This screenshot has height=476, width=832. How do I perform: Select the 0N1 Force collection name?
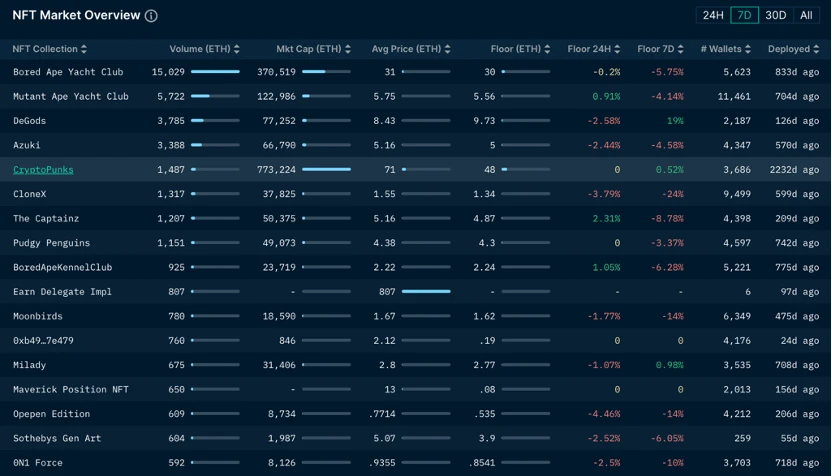38,463
